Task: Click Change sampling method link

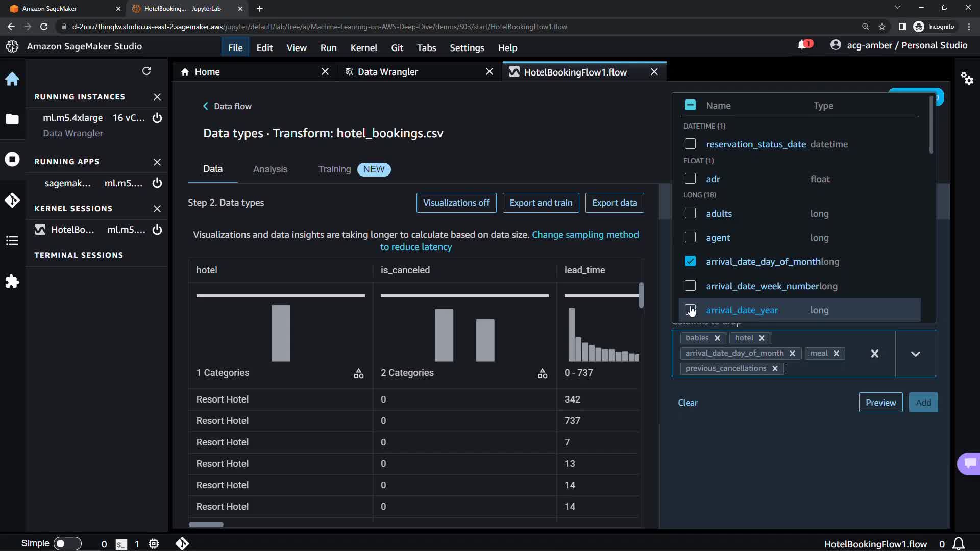Action: tap(585, 235)
